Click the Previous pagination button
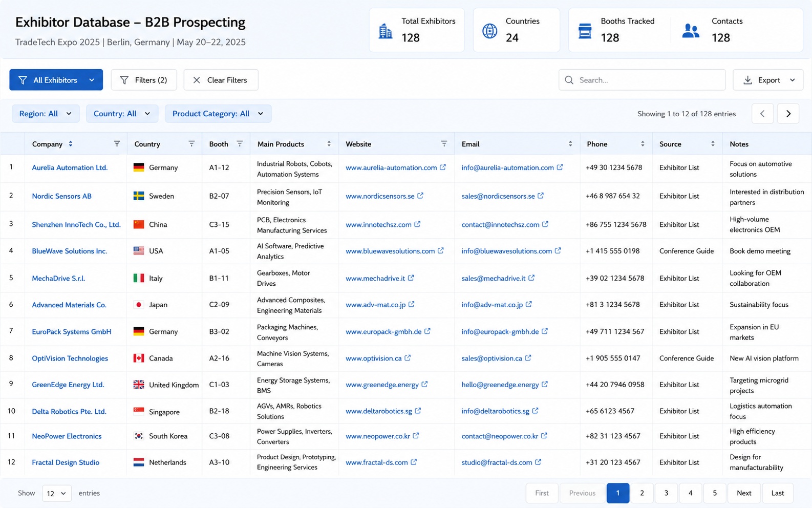 (x=582, y=493)
